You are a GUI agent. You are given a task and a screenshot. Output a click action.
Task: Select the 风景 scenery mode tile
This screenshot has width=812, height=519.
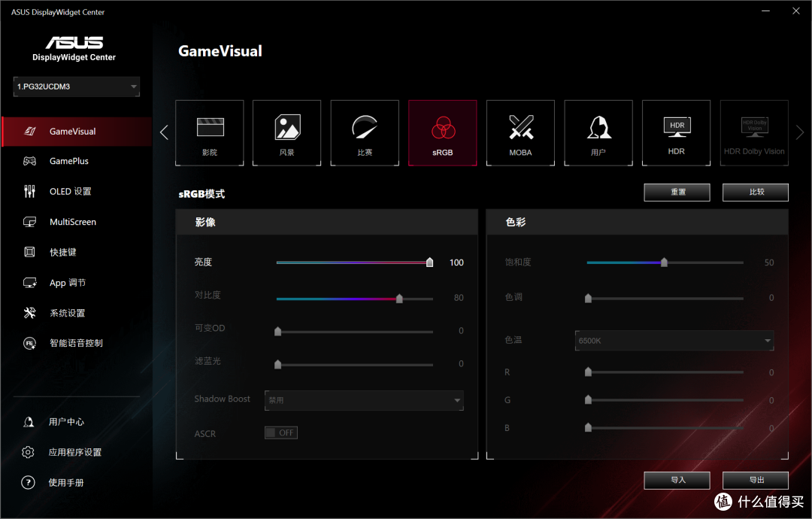(287, 132)
